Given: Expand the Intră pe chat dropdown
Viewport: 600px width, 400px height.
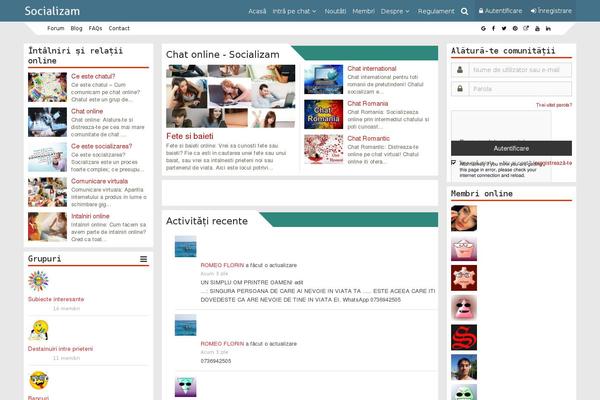Looking at the screenshot, I should pos(294,11).
